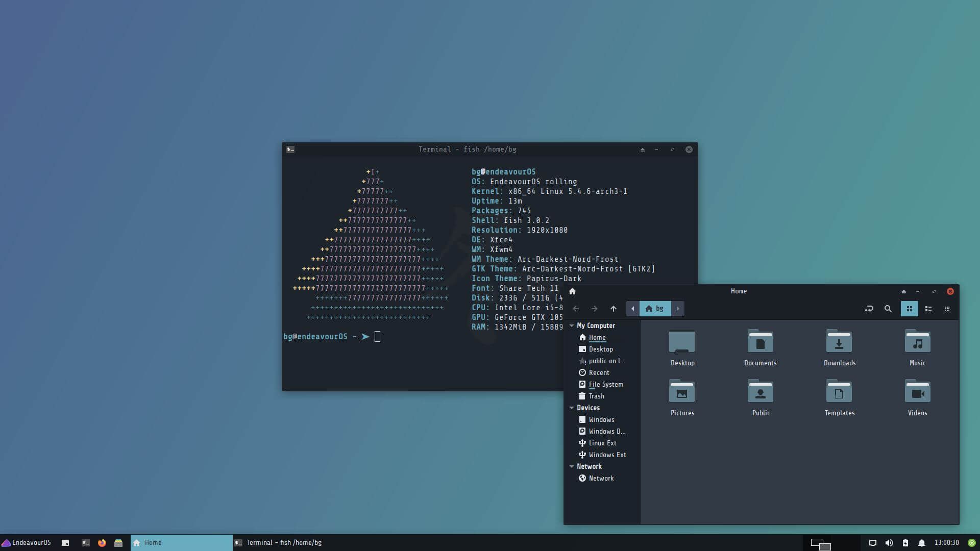
Task: Switch to icon view mode
Action: click(909, 309)
